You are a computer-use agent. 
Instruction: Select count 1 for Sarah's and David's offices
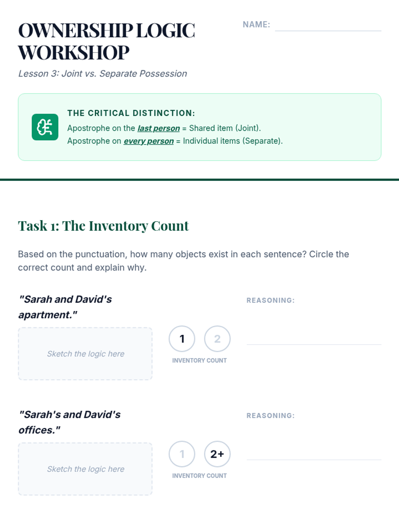point(182,454)
